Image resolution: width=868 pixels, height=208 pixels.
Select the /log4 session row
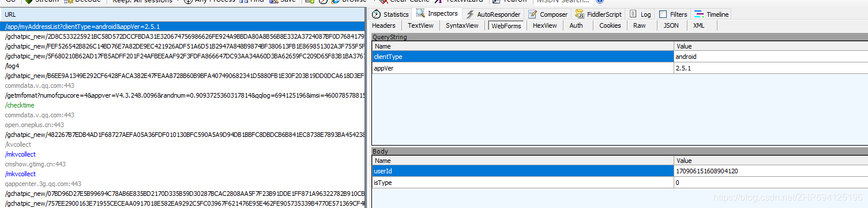click(x=183, y=66)
